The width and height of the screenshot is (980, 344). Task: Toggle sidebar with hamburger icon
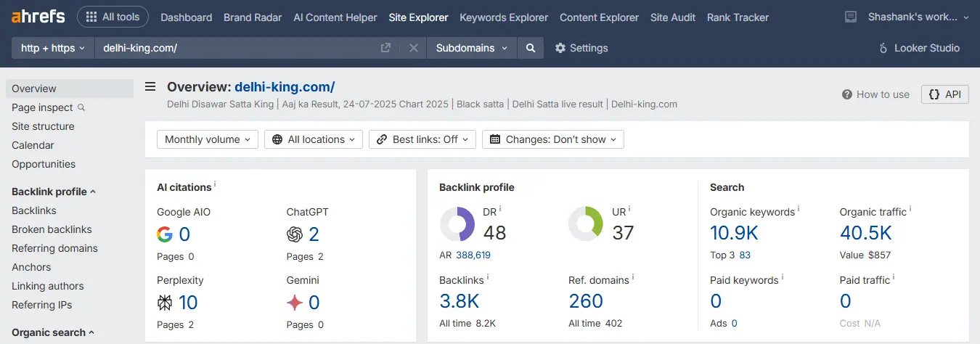pyautogui.click(x=150, y=87)
